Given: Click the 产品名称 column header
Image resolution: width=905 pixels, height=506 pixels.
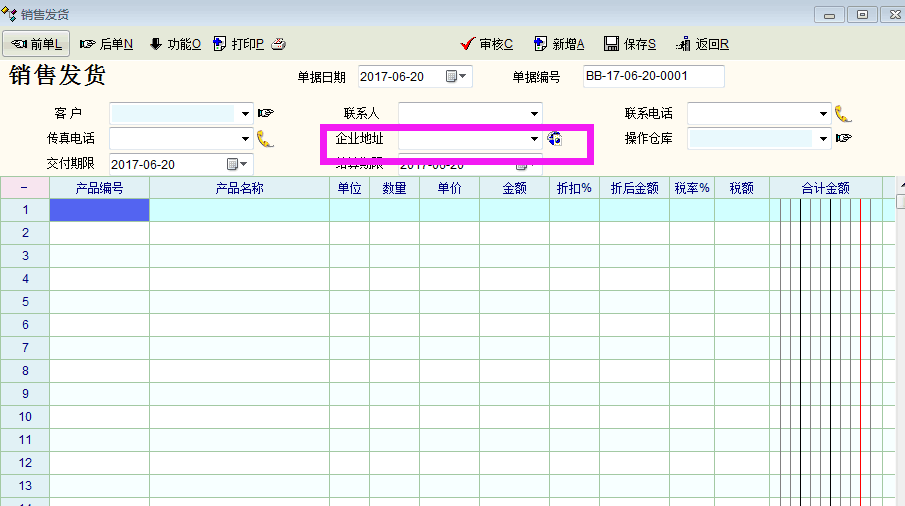Looking at the screenshot, I should pos(239,188).
